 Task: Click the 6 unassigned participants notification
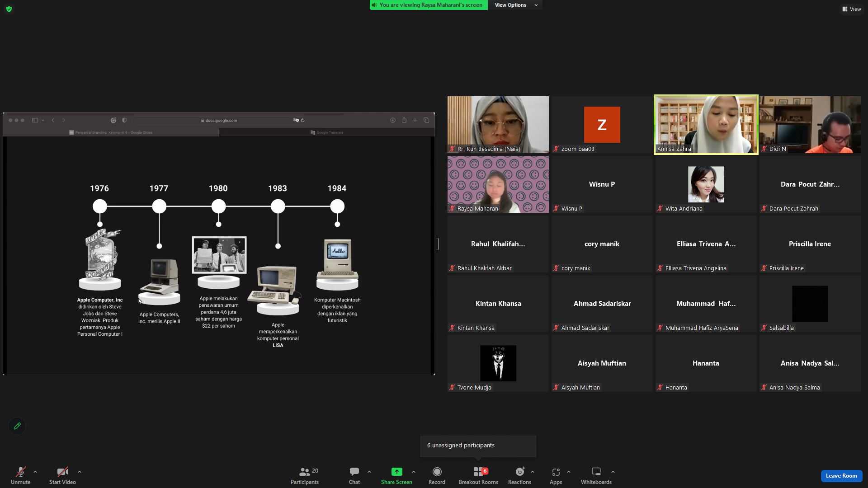478,446
